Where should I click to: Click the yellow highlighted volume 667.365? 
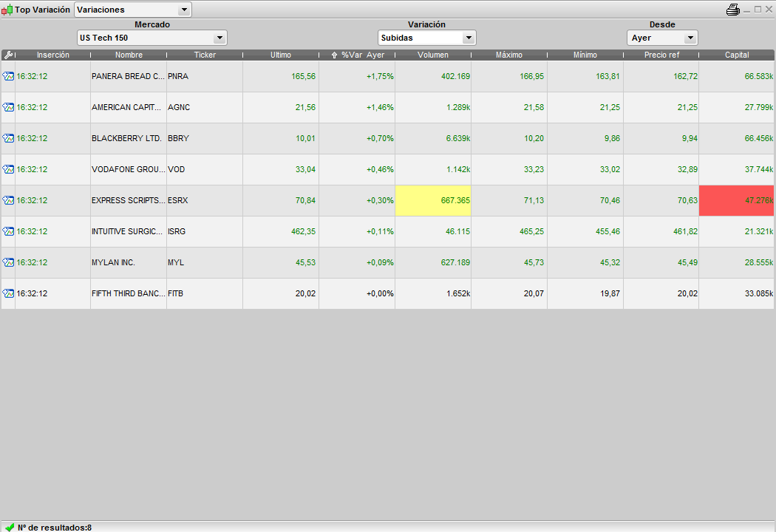pyautogui.click(x=433, y=200)
